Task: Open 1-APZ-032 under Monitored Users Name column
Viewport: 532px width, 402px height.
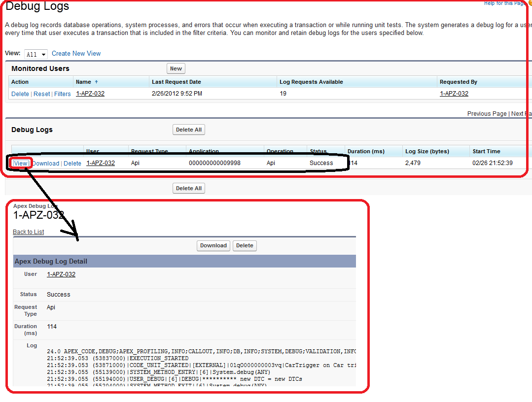Action: click(90, 94)
